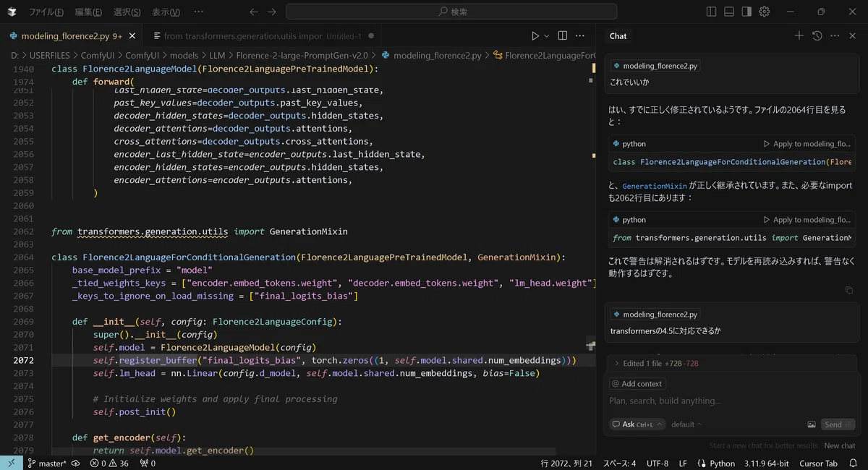This screenshot has height=470, width=868.
Task: Click line and column indicator 行 2072, 列 21
Action: coord(566,463)
